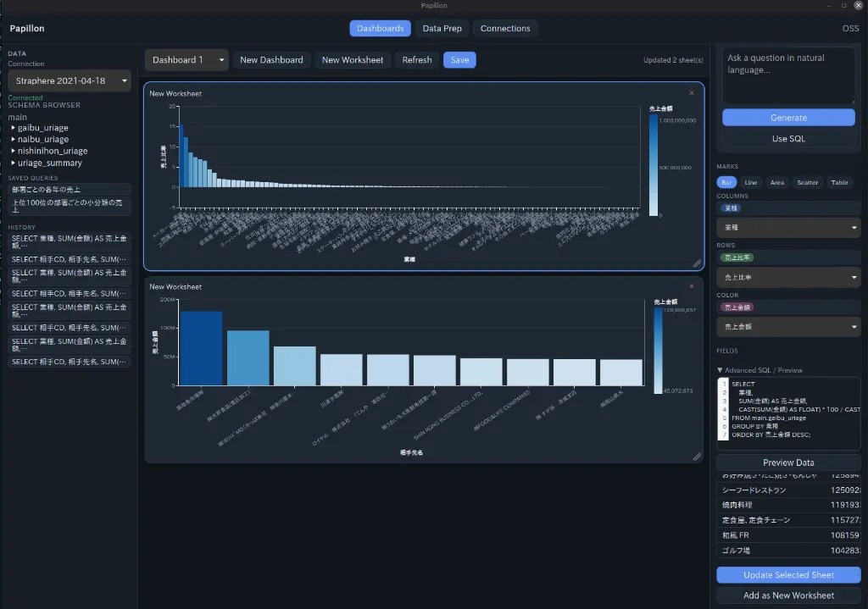Image resolution: width=868 pixels, height=609 pixels.
Task: Switch to the Data Prep tab
Action: pyautogui.click(x=442, y=28)
